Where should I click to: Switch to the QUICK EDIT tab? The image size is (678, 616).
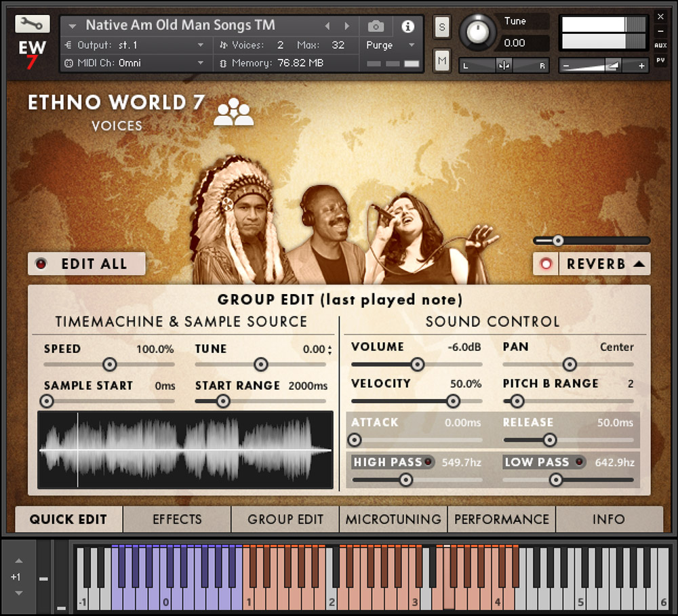coord(68,519)
